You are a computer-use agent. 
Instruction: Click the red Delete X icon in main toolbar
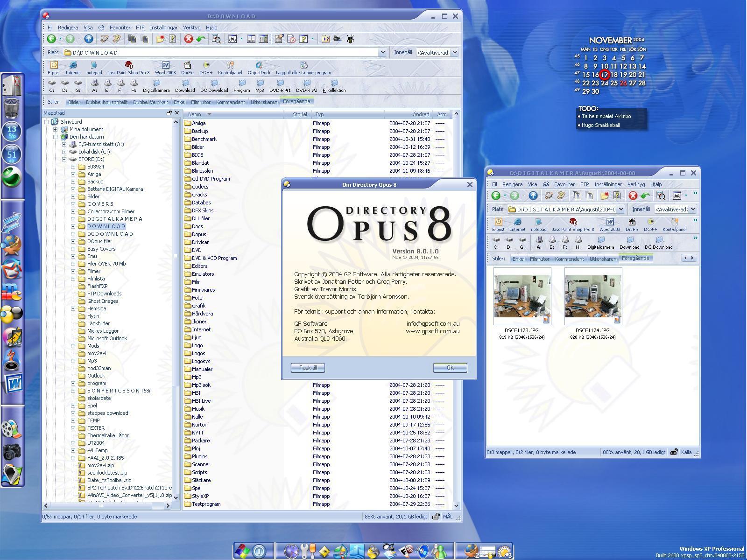[x=189, y=39]
